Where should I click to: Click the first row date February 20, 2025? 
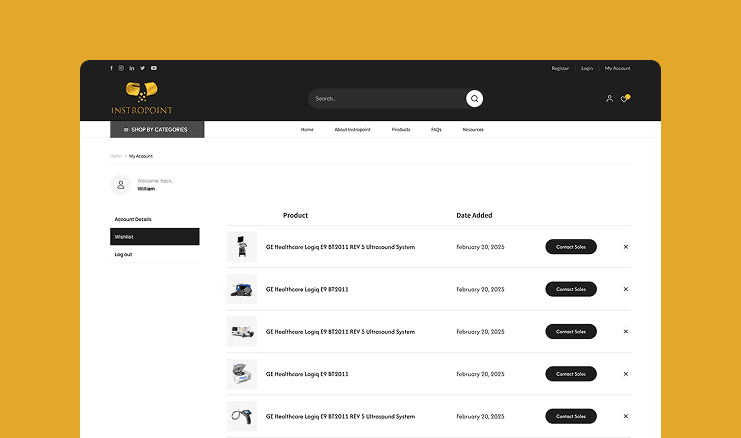(x=480, y=247)
